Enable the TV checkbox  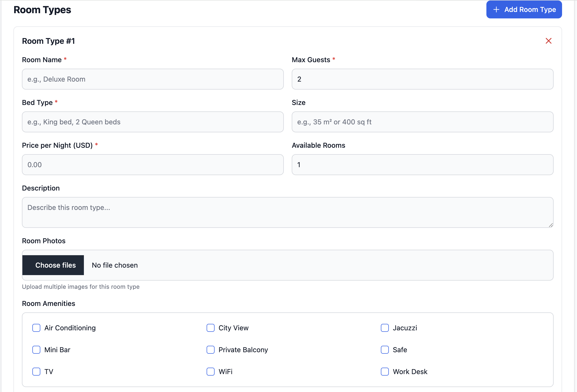36,372
